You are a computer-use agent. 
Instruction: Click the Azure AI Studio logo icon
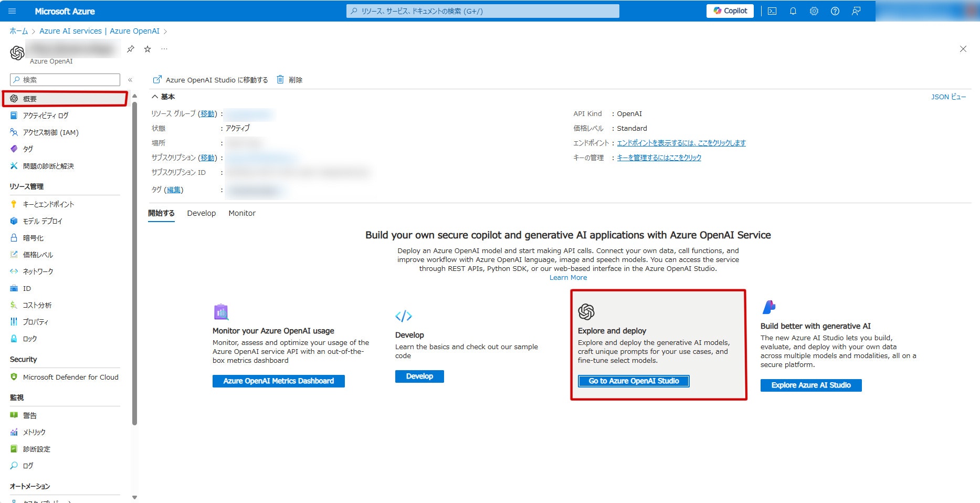[x=769, y=307]
